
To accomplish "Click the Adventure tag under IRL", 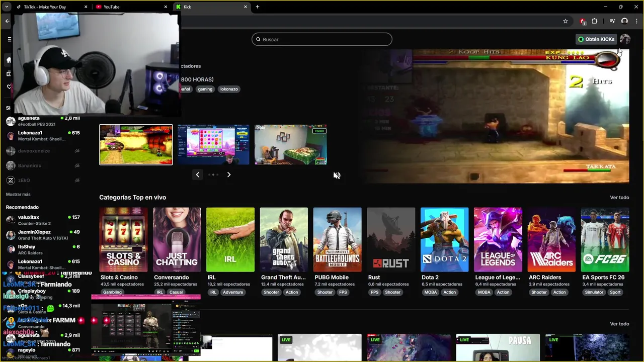I will [x=233, y=292].
